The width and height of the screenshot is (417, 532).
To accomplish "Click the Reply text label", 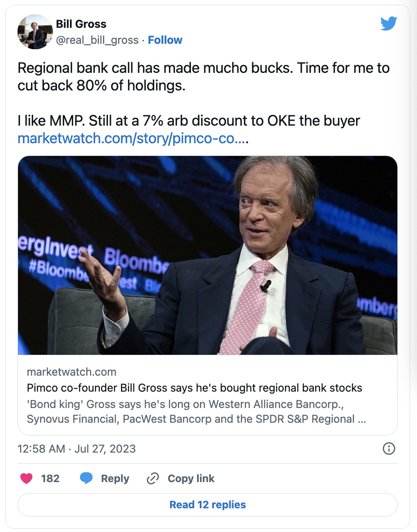I will 115,478.
